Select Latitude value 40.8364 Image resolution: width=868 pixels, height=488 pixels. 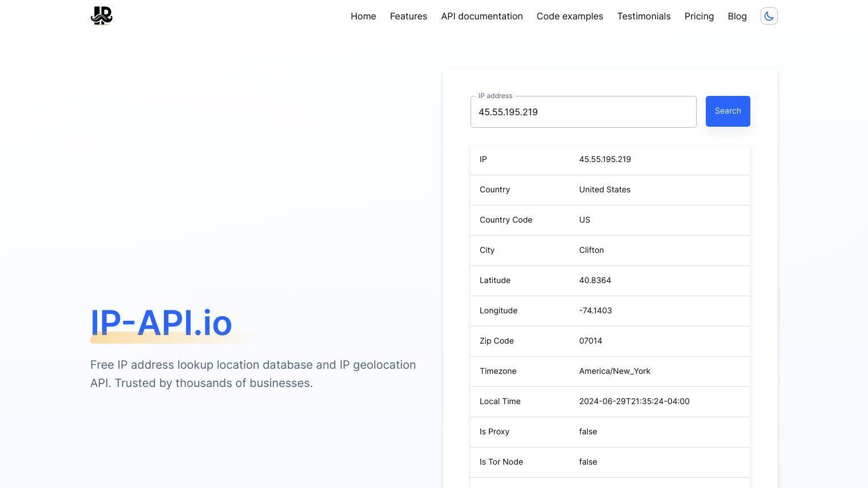coord(595,281)
